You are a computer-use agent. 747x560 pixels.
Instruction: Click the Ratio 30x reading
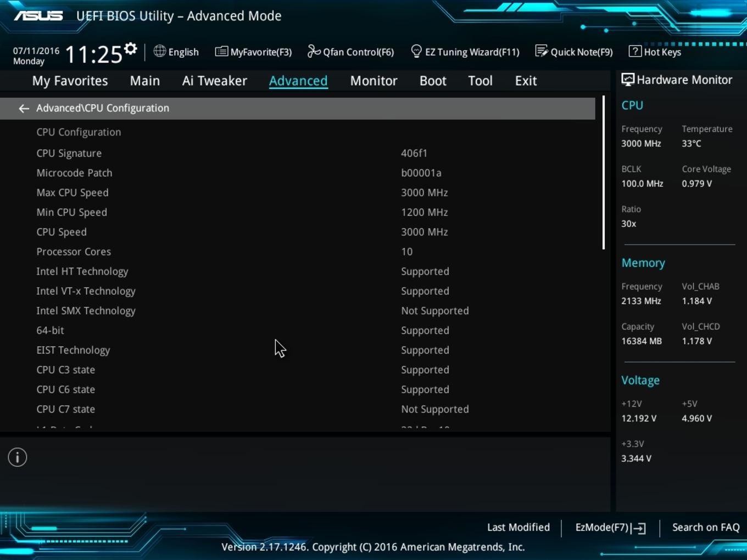pyautogui.click(x=629, y=223)
